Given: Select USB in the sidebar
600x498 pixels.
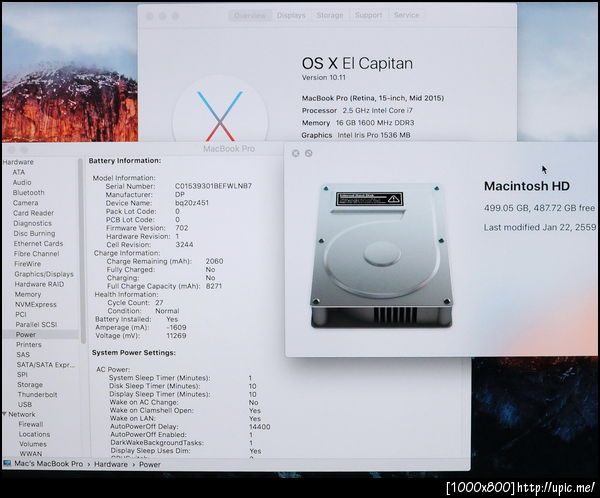Looking at the screenshot, I should pyautogui.click(x=25, y=405).
